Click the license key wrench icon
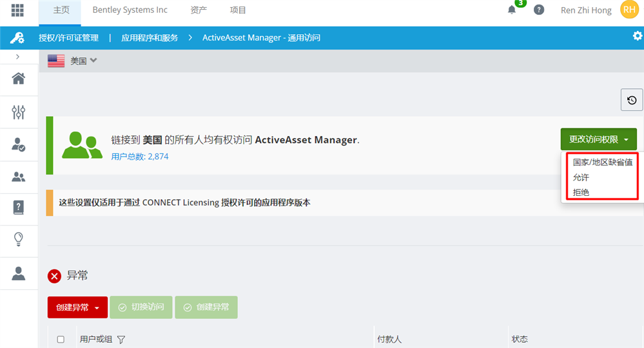Screen dimensions: 644x348 [17, 38]
